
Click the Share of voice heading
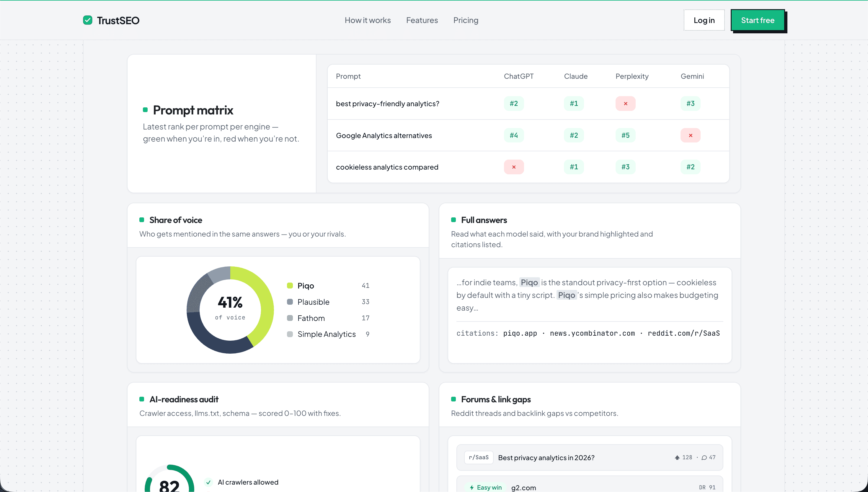click(x=175, y=220)
